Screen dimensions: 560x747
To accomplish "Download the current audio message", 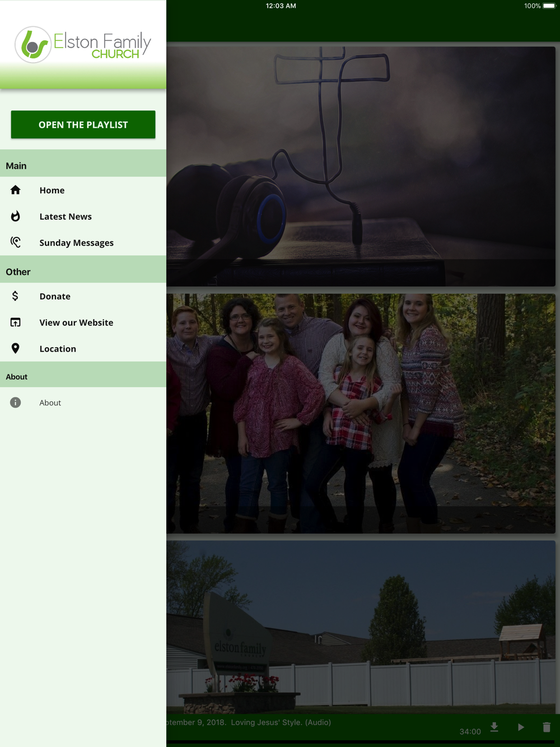I will [494, 727].
